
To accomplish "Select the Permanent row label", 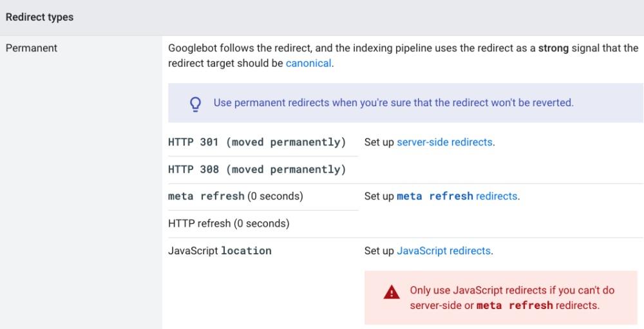I will click(32, 48).
